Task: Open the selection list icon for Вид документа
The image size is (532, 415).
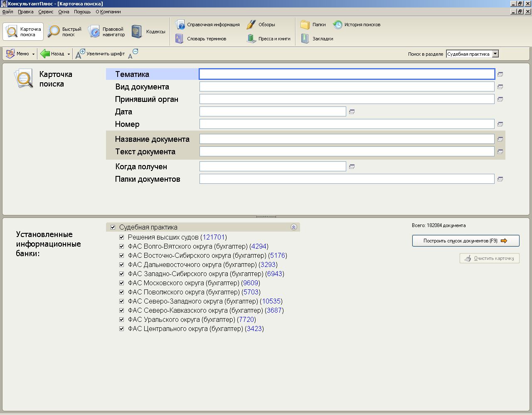Action: (x=500, y=86)
